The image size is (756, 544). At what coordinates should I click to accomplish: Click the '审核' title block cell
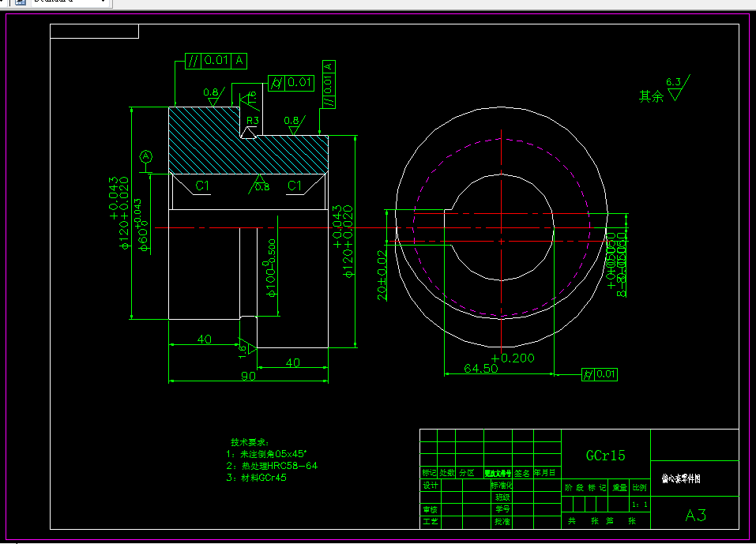click(x=431, y=509)
